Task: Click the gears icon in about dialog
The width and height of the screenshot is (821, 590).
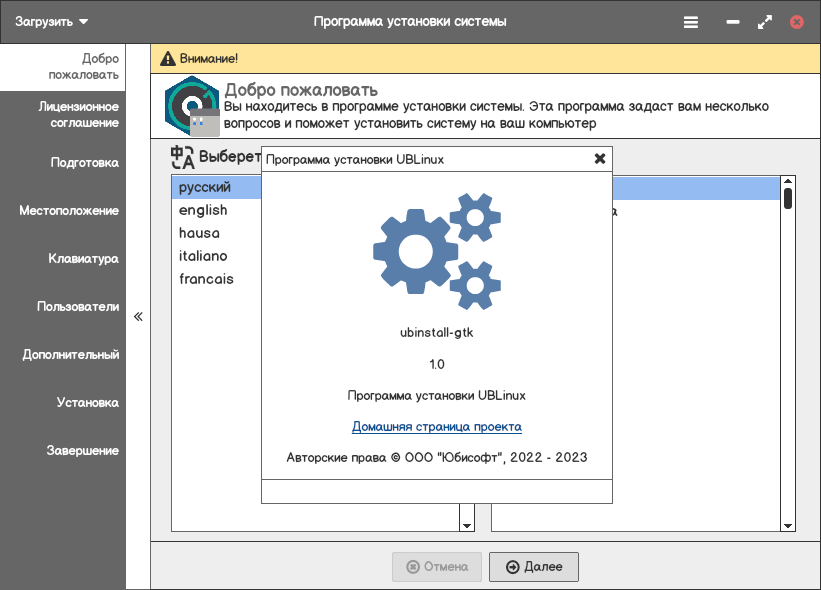Action: [x=437, y=251]
